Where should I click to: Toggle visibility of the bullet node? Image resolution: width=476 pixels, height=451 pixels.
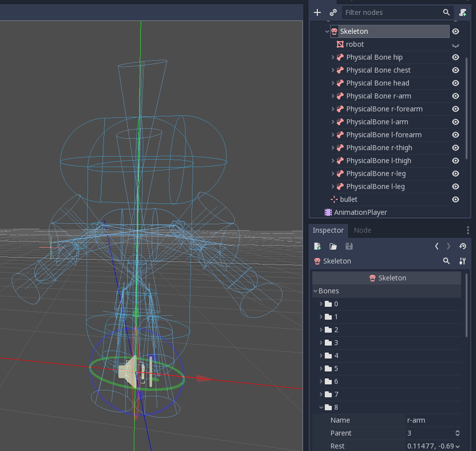(455, 199)
